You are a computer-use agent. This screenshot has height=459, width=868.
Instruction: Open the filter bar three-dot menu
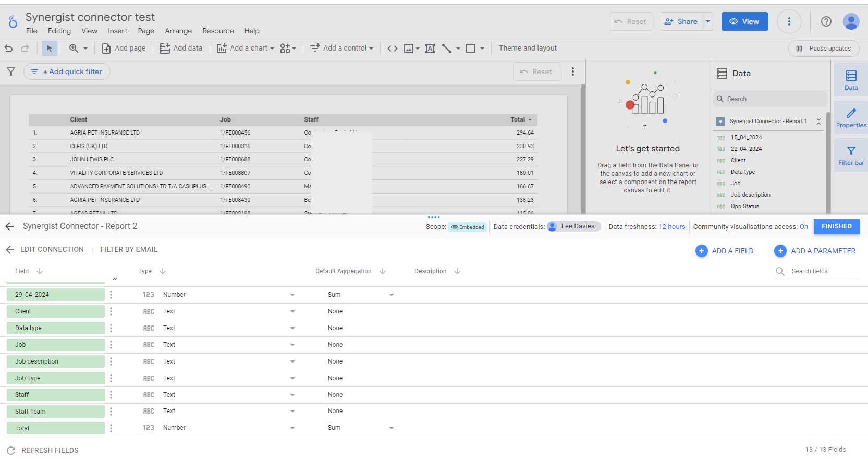click(573, 71)
